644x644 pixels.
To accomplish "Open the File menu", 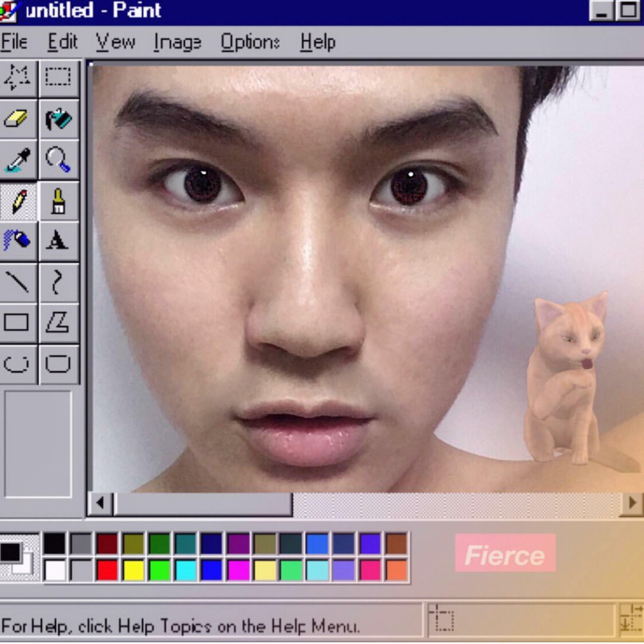I will click(x=14, y=42).
